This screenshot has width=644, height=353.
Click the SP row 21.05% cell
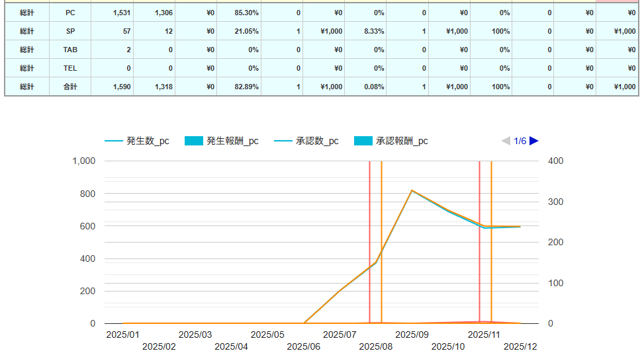click(x=238, y=31)
